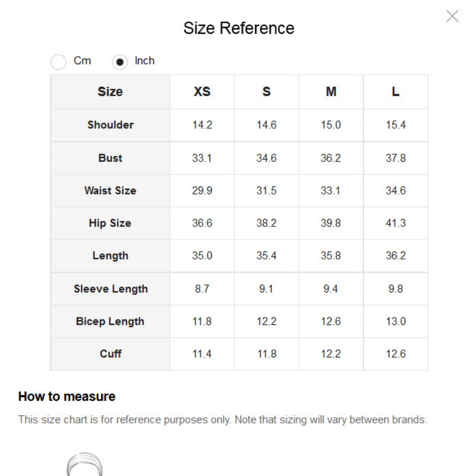The height and width of the screenshot is (476, 476).
Task: Click the measurement illustration icon below
Action: click(x=85, y=464)
